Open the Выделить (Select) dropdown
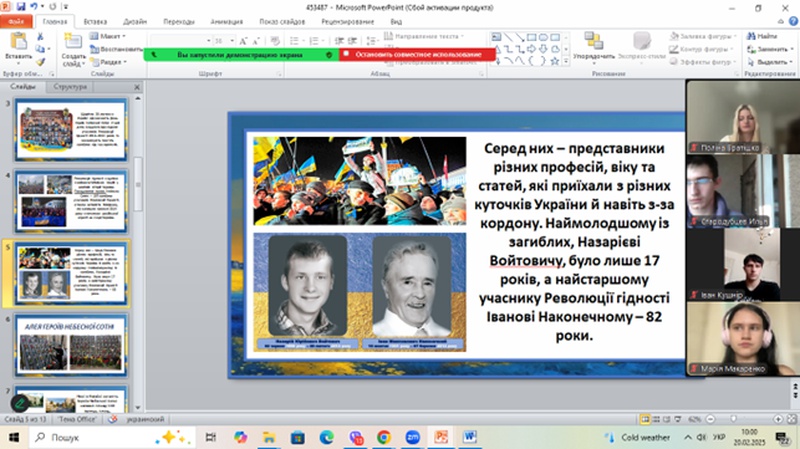 (x=766, y=61)
